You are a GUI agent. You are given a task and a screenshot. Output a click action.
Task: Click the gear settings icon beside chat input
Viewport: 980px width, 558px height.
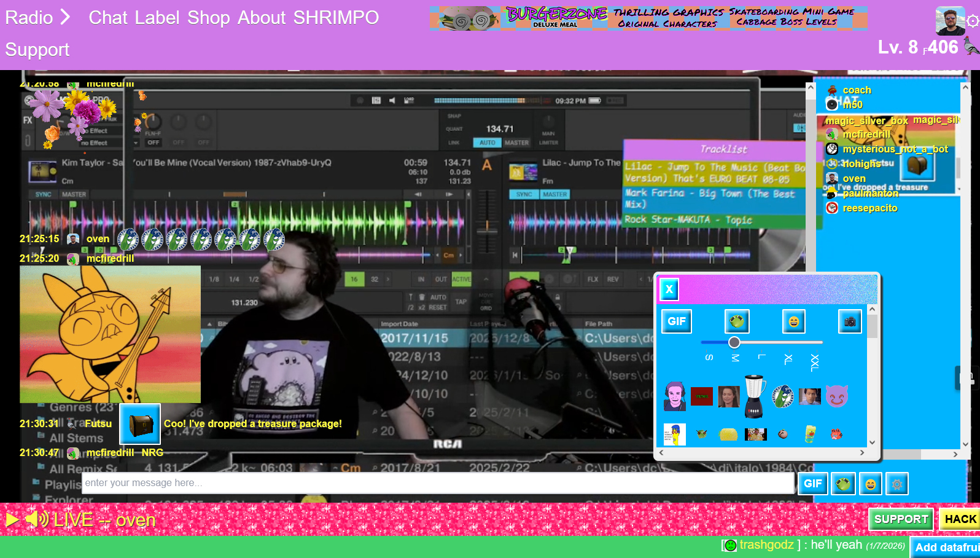point(896,484)
